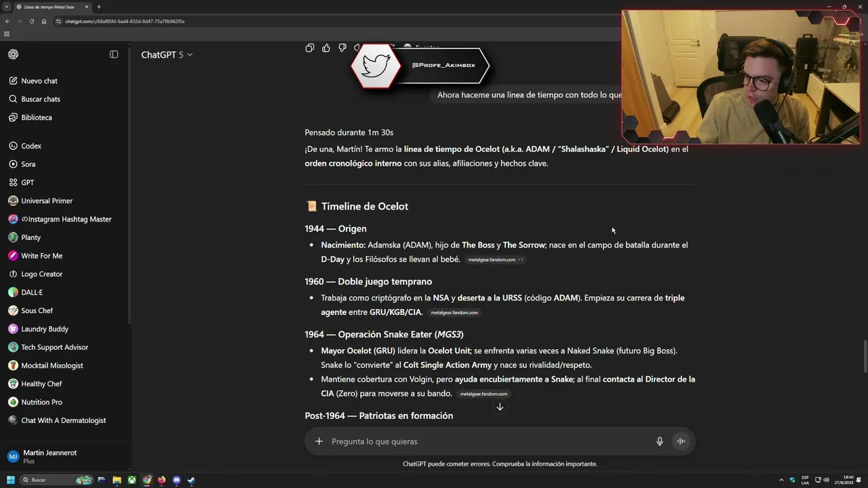
Task: Start voice mode with the waveform button
Action: point(681,441)
